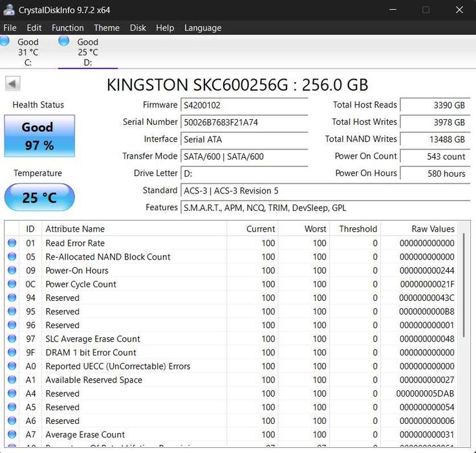The width and height of the screenshot is (476, 453).
Task: Click Power On Count value 543 count
Action: [435, 157]
